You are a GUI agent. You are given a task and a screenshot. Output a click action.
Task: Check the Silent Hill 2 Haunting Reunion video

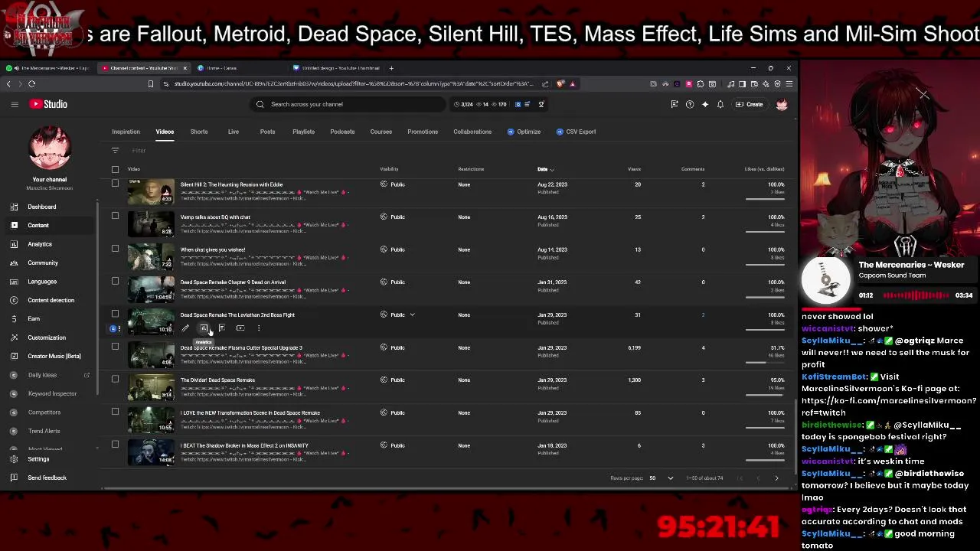coord(115,184)
